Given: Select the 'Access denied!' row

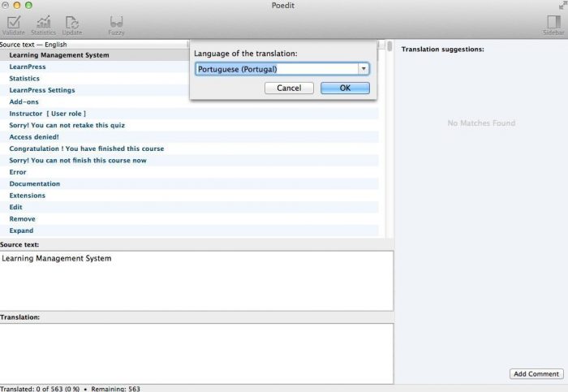Looking at the screenshot, I should coord(189,137).
